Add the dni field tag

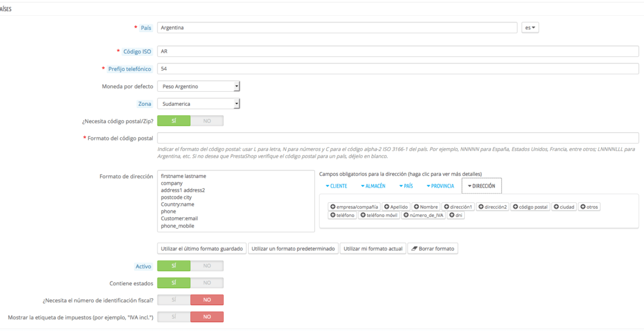(456, 215)
